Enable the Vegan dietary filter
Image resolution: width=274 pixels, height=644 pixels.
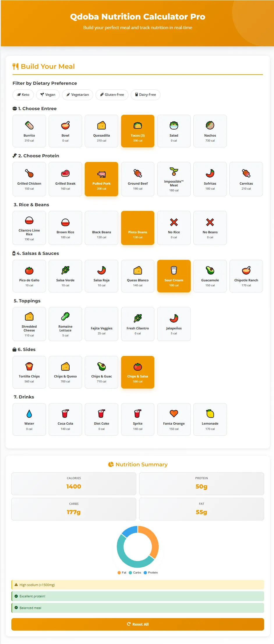(48, 95)
